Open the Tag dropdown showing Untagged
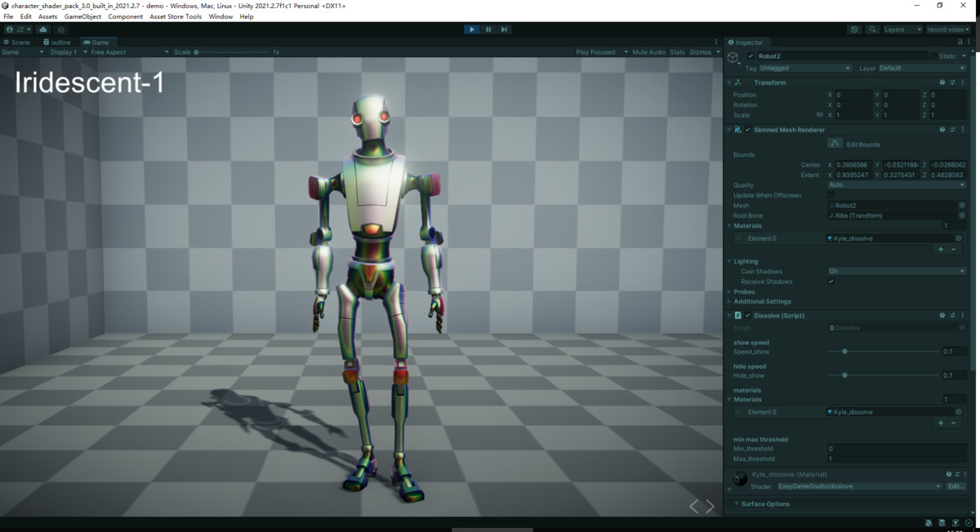The height and width of the screenshot is (532, 980). (x=805, y=69)
